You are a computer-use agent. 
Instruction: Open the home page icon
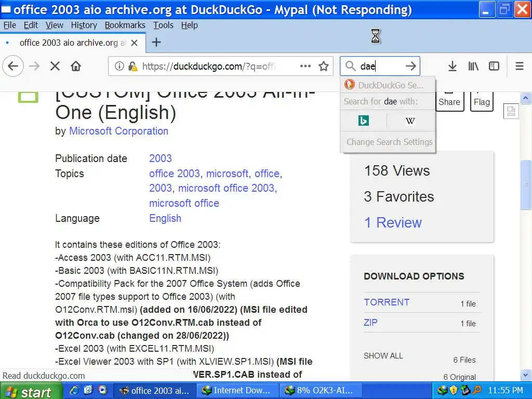(x=76, y=66)
